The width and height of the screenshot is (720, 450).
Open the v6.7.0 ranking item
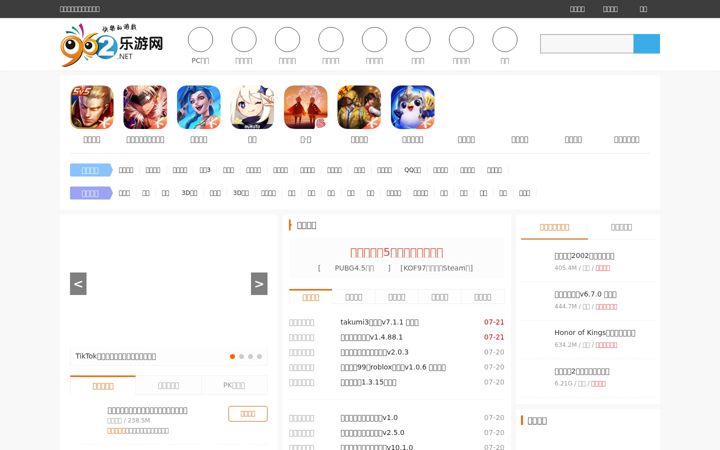[585, 294]
